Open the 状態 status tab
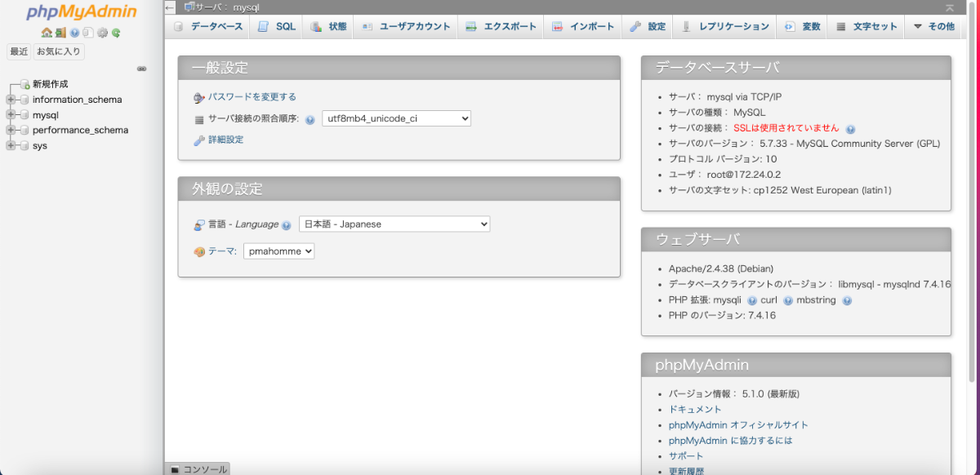This screenshot has height=475, width=980. [x=328, y=26]
